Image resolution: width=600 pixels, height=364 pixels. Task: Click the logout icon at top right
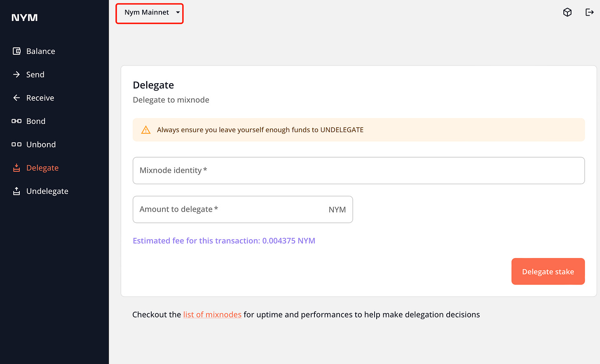coord(590,12)
